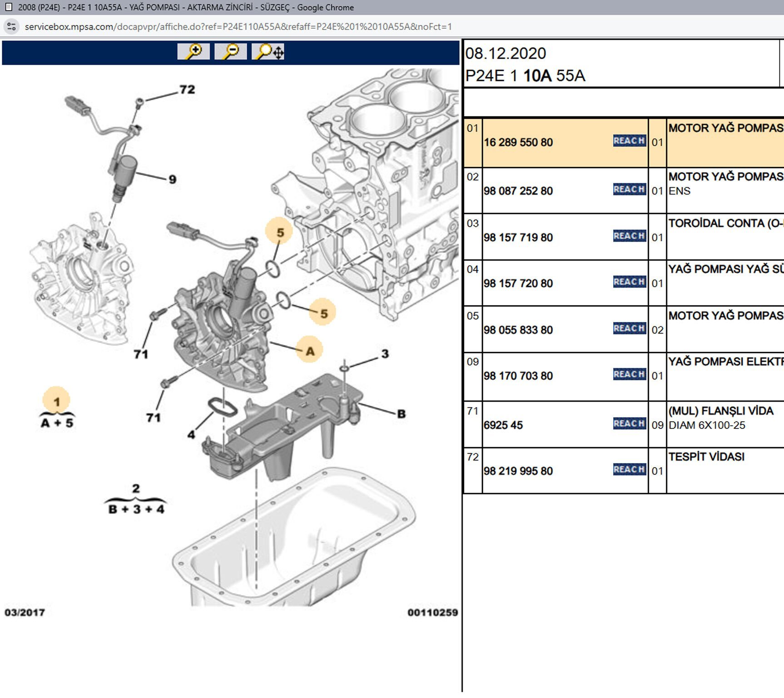
Task: Click highlighted callout A on the diagram
Action: [x=310, y=351]
